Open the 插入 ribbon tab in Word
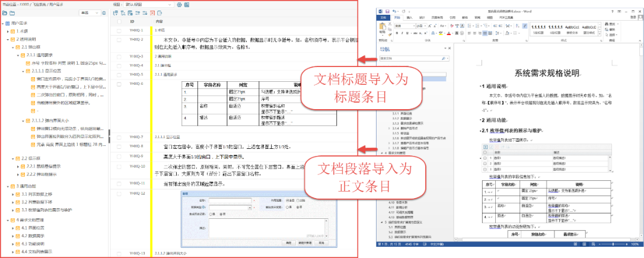 409,17
